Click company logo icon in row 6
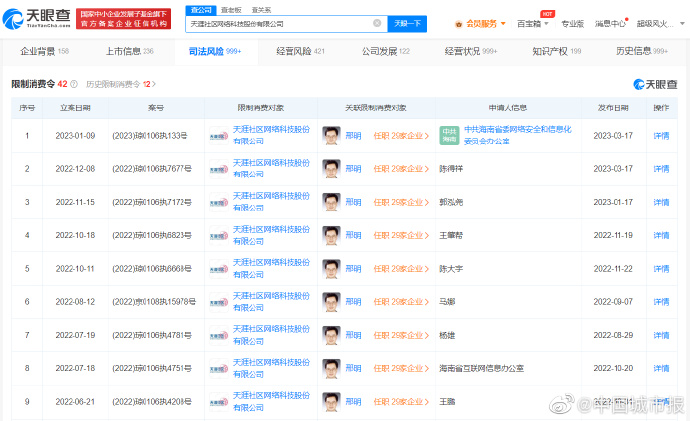This screenshot has height=421, width=690. [x=219, y=302]
